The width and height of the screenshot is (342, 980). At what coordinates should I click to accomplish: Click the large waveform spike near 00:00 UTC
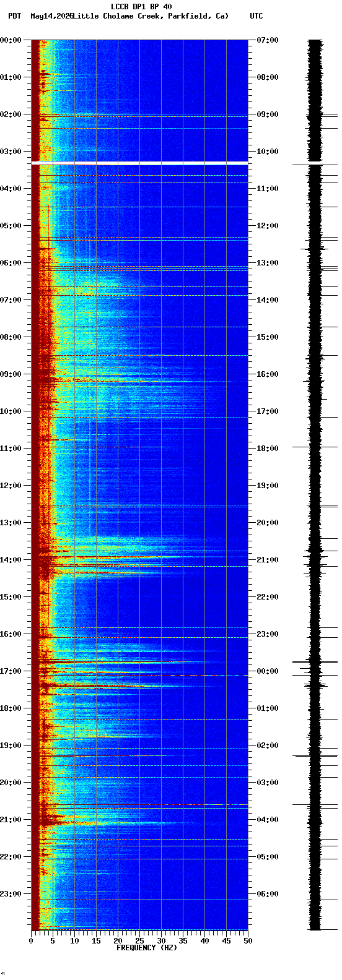coord(315,662)
